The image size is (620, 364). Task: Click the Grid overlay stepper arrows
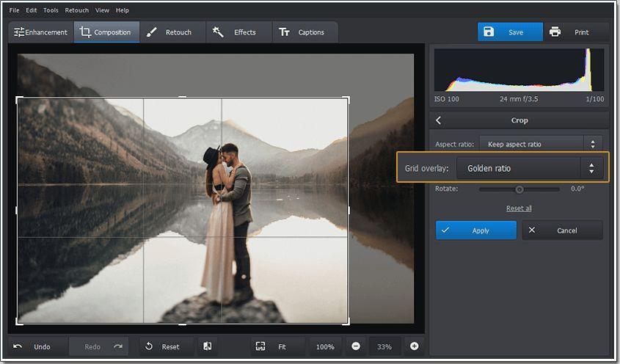tap(591, 169)
